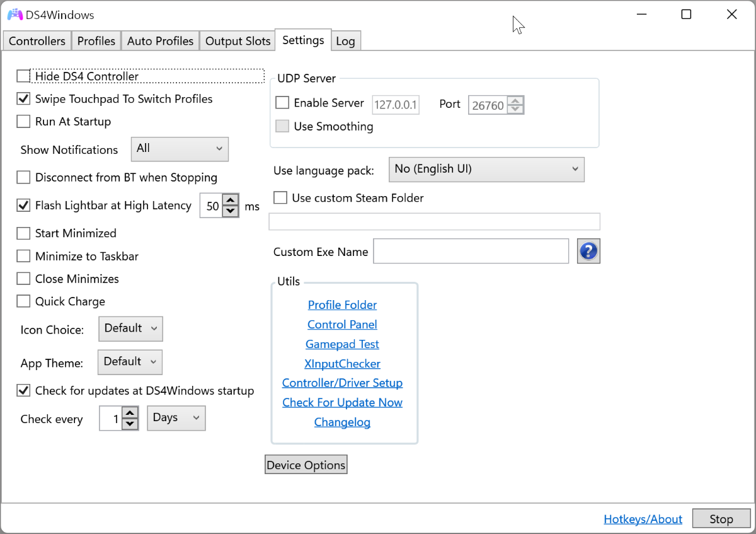This screenshot has height=534, width=756.
Task: Toggle Quick Charge checkbox
Action: 23,301
